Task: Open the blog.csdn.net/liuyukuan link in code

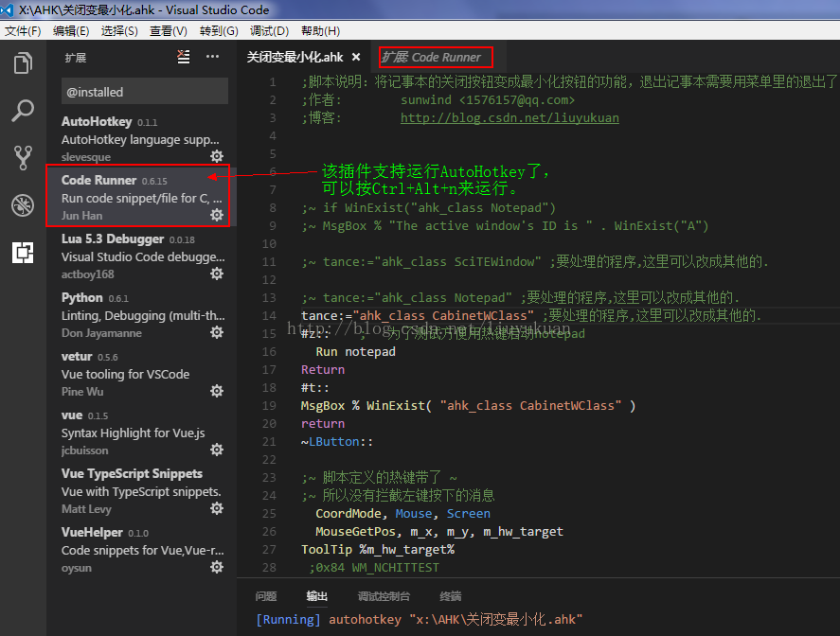Action: [x=509, y=117]
